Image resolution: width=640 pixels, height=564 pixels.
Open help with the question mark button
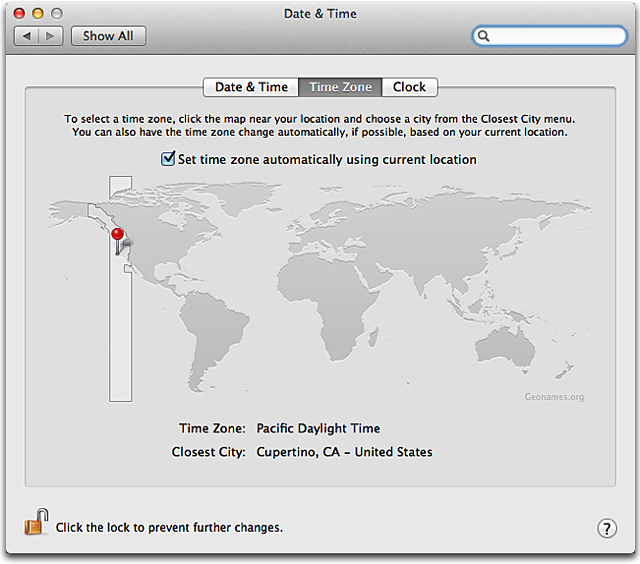tap(607, 528)
